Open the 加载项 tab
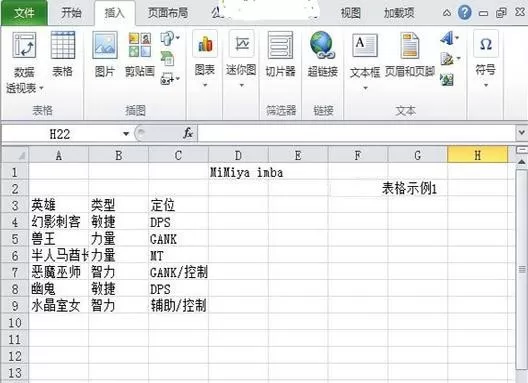The width and height of the screenshot is (528, 383). pyautogui.click(x=399, y=13)
